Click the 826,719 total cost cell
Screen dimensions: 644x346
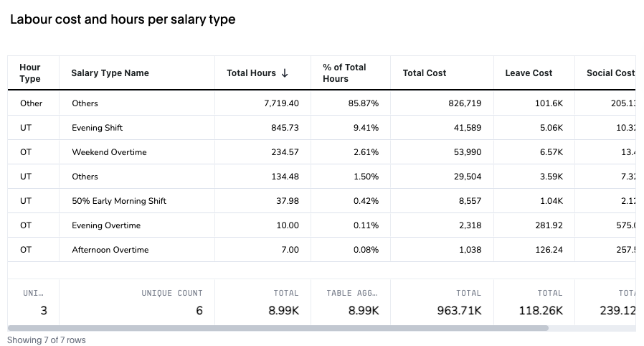tap(465, 103)
